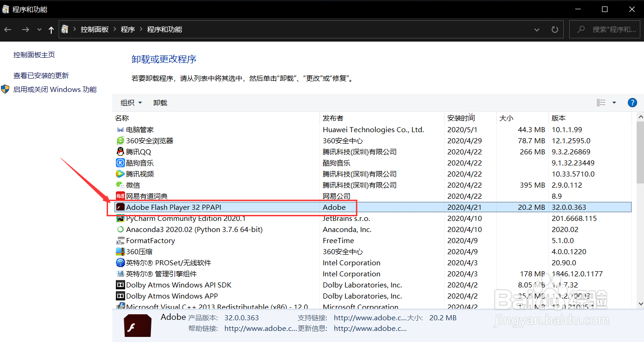644x342 pixels.
Task: Click the refresh button in address bar
Action: coord(554,30)
